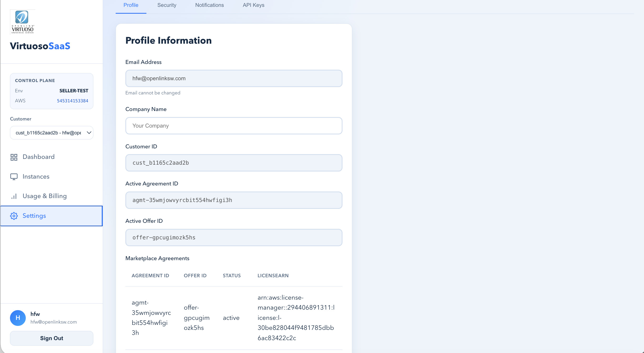This screenshot has height=353, width=644.
Task: Click the Sign Out button
Action: click(52, 338)
